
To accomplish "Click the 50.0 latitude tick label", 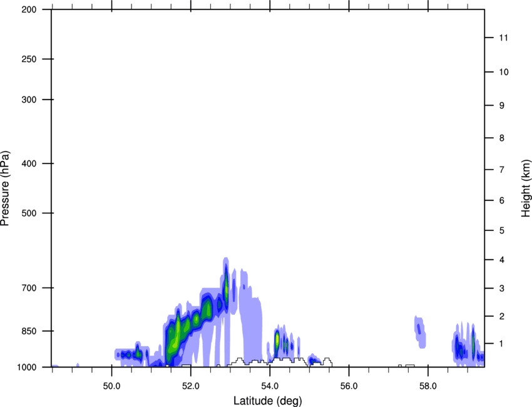I will 111,386.
